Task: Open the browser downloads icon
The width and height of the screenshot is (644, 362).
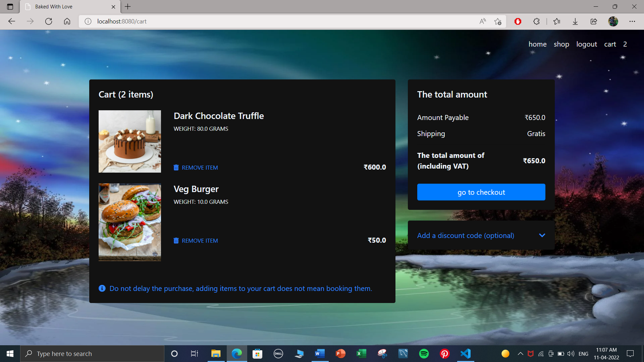Action: 575,21
